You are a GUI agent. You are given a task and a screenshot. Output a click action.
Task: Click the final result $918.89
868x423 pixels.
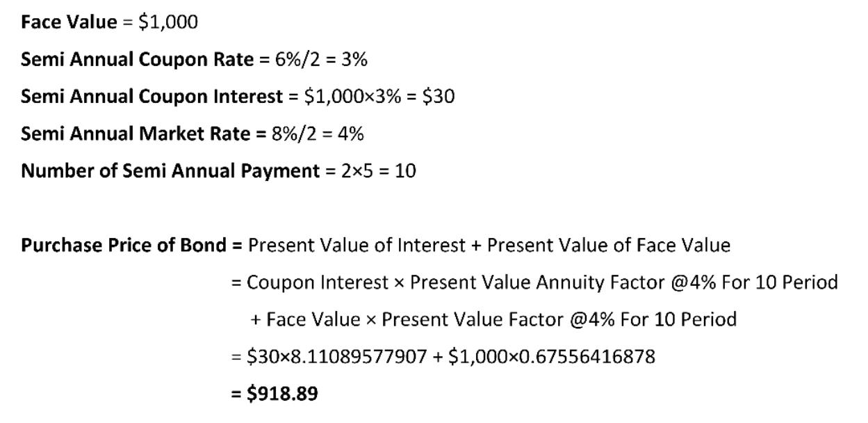point(283,394)
